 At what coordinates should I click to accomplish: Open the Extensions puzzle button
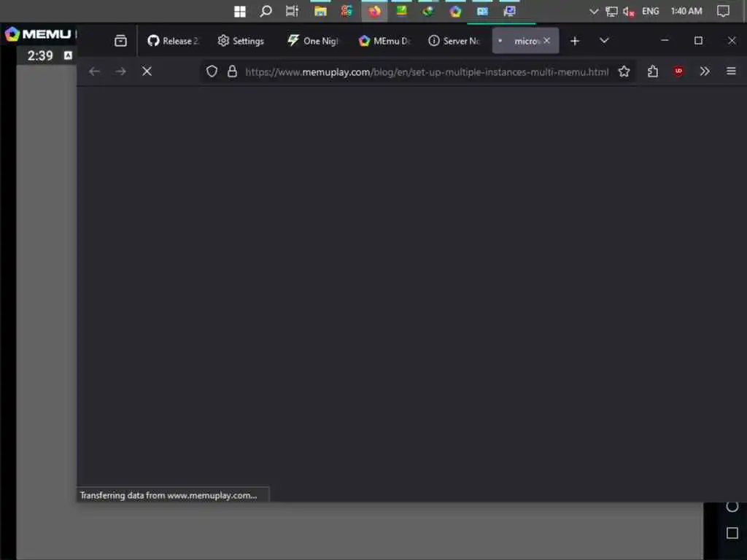[x=653, y=71]
